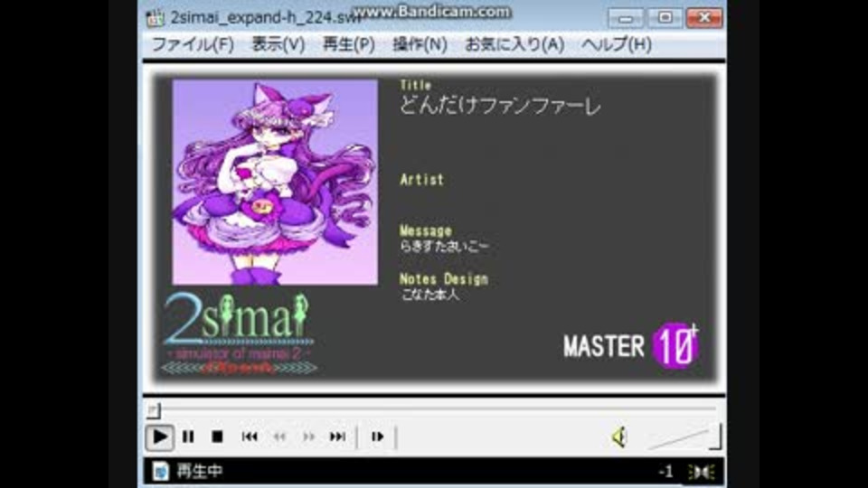This screenshot has height=488, width=868.
Task: Open the ファイル(F) menu
Action: (x=193, y=44)
